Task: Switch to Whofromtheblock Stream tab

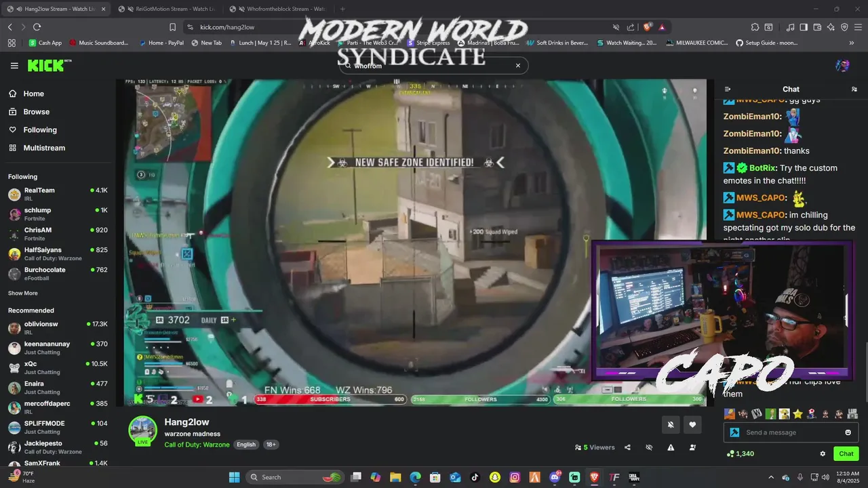Action: click(x=278, y=9)
